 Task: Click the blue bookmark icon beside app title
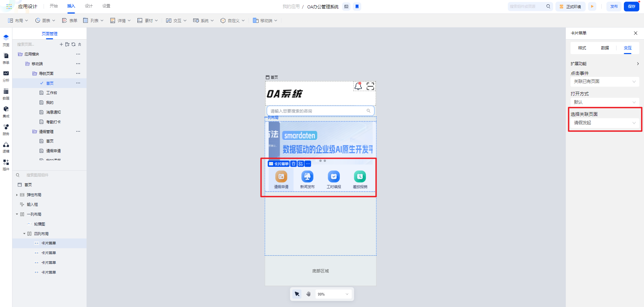click(x=357, y=6)
